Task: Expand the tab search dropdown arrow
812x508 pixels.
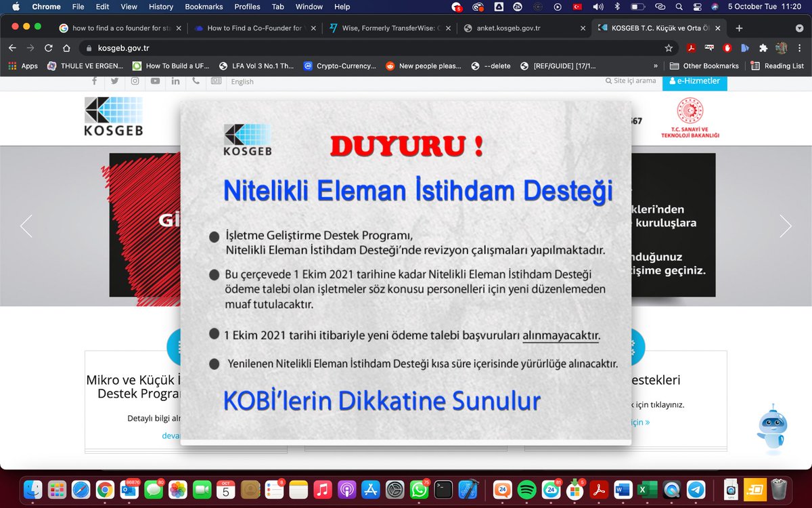Action: (800, 28)
